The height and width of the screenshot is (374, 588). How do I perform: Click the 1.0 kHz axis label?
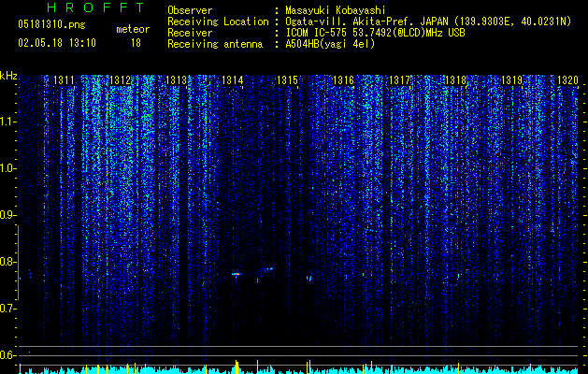click(x=8, y=168)
